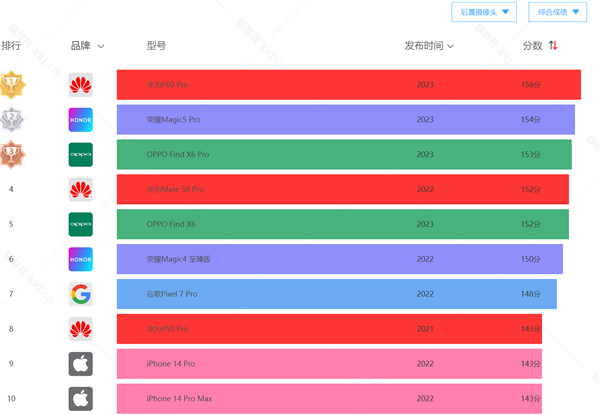The height and width of the screenshot is (415, 600).
Task: Click rank number 6
Action: pyautogui.click(x=11, y=259)
